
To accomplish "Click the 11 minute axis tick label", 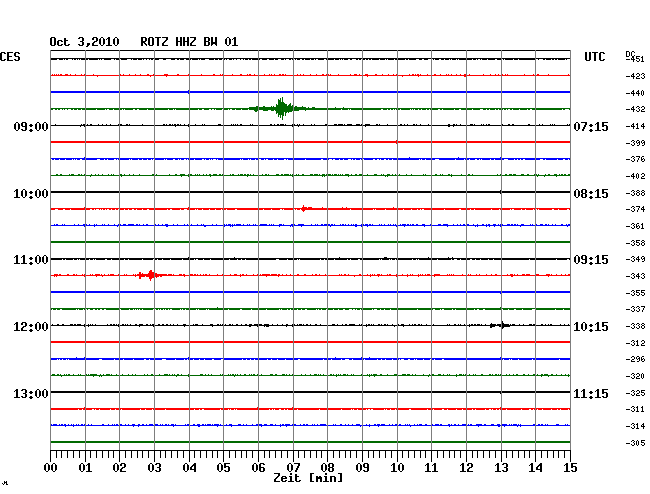I will 431,468.
